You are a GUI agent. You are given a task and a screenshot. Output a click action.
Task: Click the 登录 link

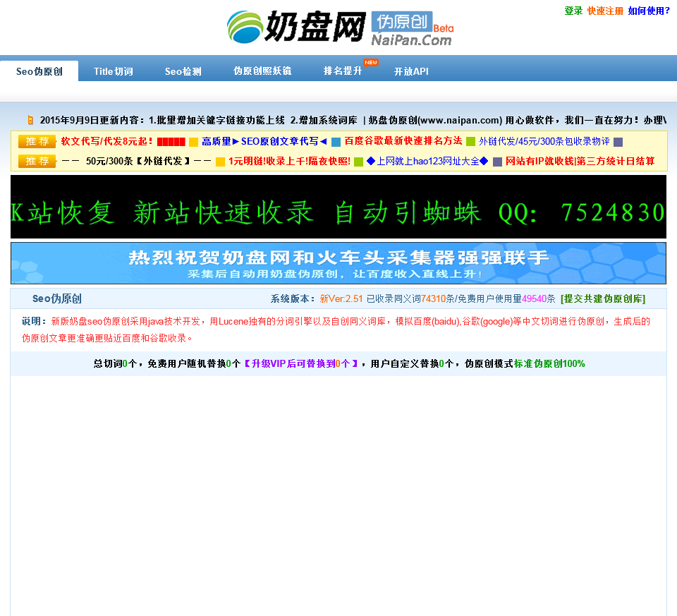tap(573, 11)
